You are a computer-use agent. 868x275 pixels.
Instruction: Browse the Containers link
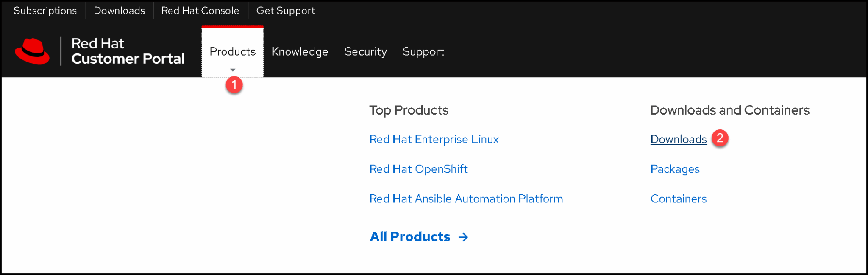pos(678,199)
